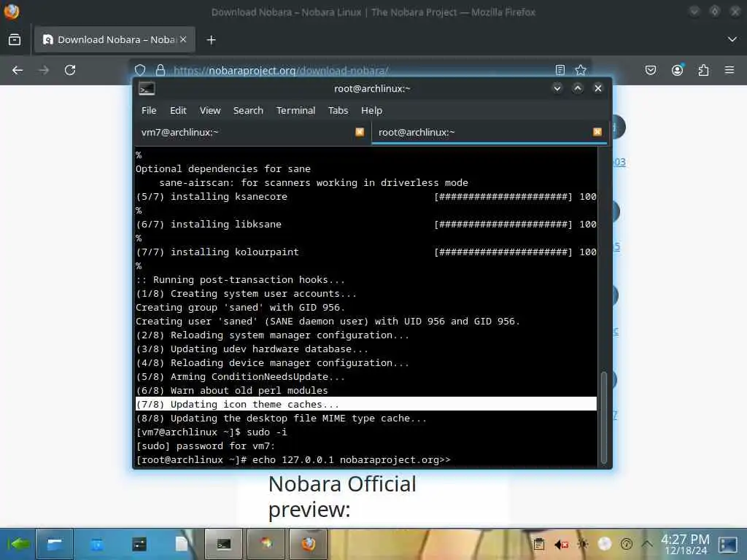Image resolution: width=747 pixels, height=560 pixels.
Task: Click the highlighted 'Updating icon theme caches' line
Action: click(366, 404)
